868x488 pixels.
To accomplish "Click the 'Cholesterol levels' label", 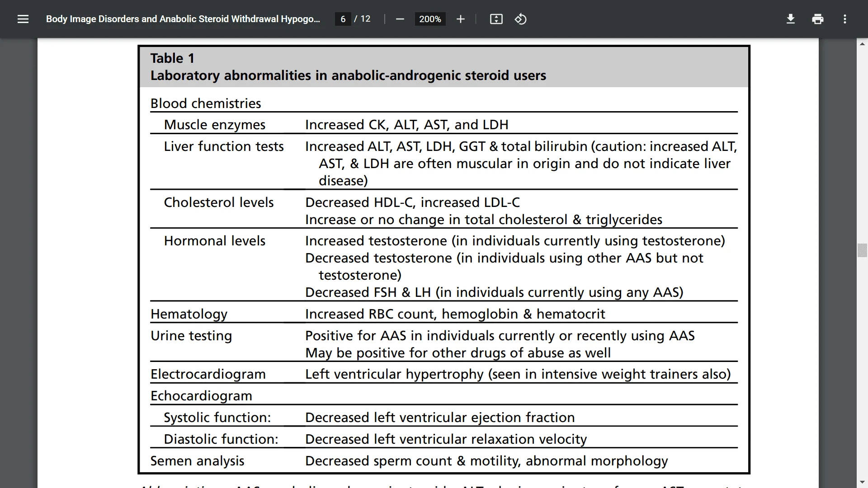I will [x=219, y=202].
